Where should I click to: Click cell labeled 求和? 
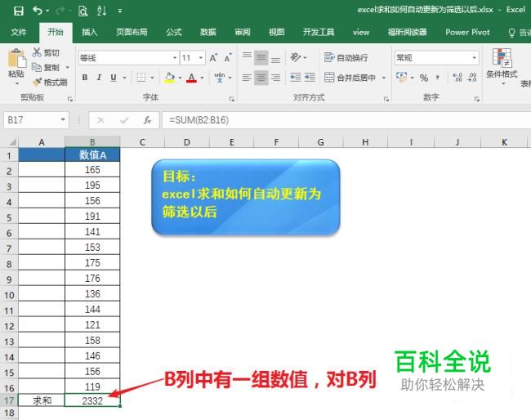click(x=42, y=400)
